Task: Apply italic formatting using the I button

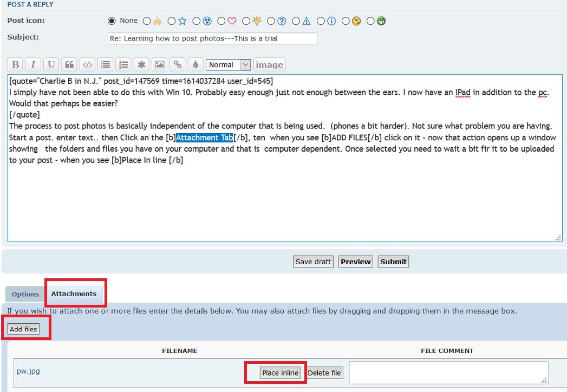Action: coord(33,65)
